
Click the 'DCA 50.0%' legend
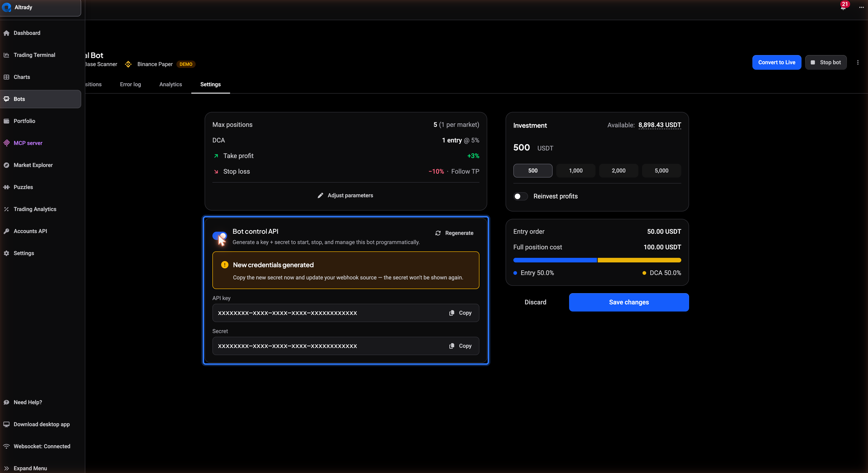[x=662, y=273]
